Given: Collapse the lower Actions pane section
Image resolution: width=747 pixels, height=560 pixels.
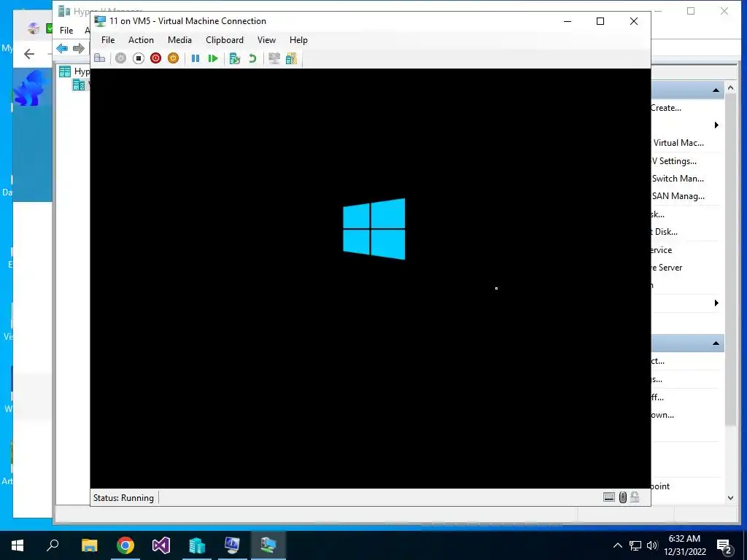Looking at the screenshot, I should pos(716,343).
